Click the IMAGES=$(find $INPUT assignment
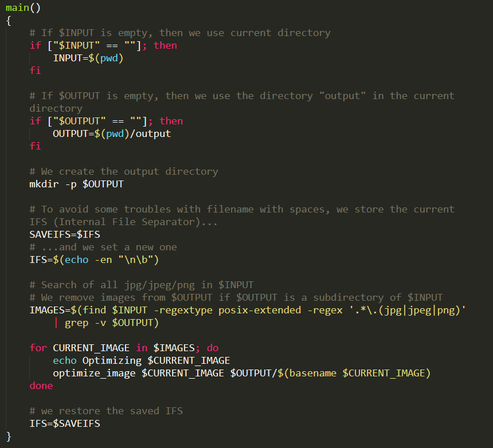The image size is (493, 448). [88, 310]
